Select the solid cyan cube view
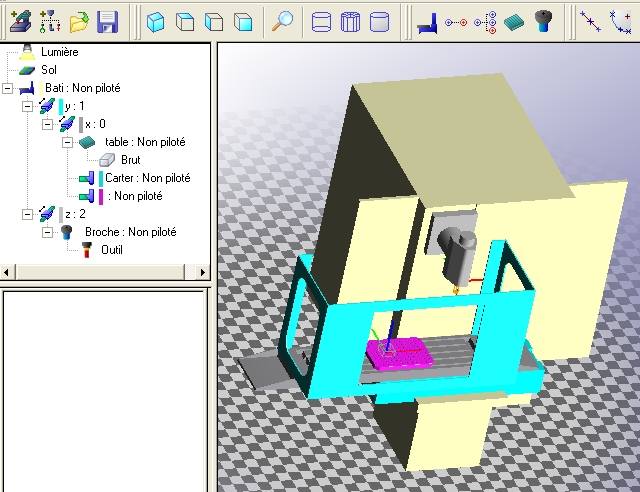Screen dimensions: 640x492 point(156,22)
